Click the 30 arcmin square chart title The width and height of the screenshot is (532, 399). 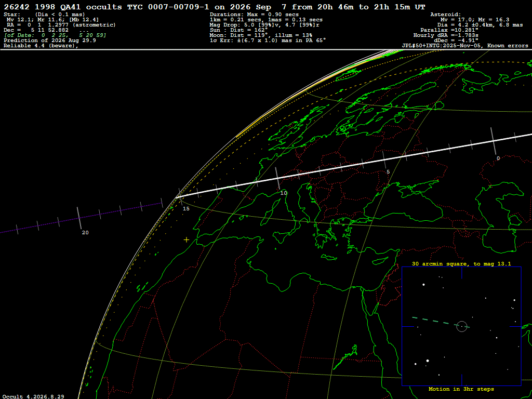(x=461, y=263)
